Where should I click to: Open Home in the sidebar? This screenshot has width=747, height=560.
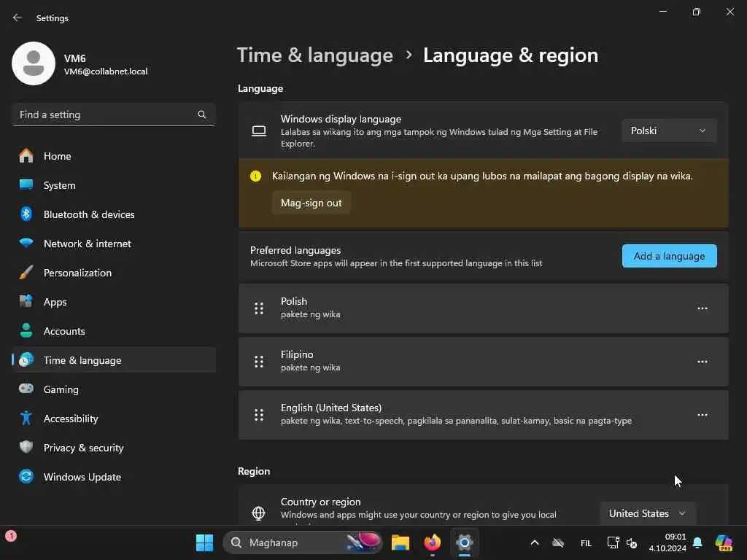(113, 156)
